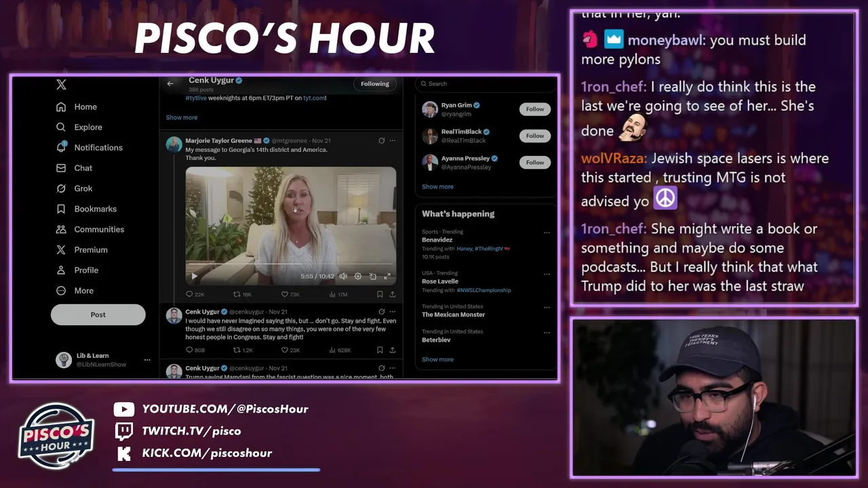Go to Home in the sidebar

click(x=77, y=106)
